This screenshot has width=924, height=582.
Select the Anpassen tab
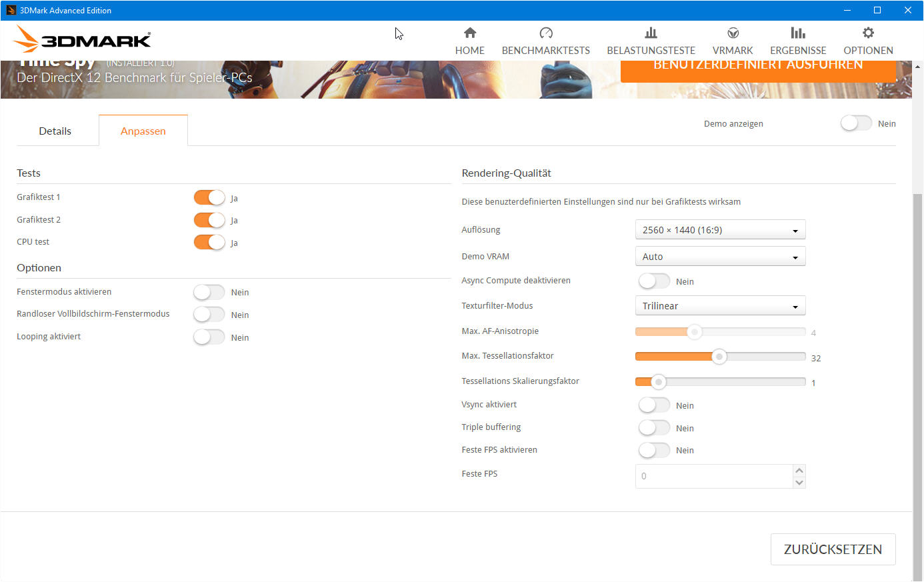pos(143,131)
